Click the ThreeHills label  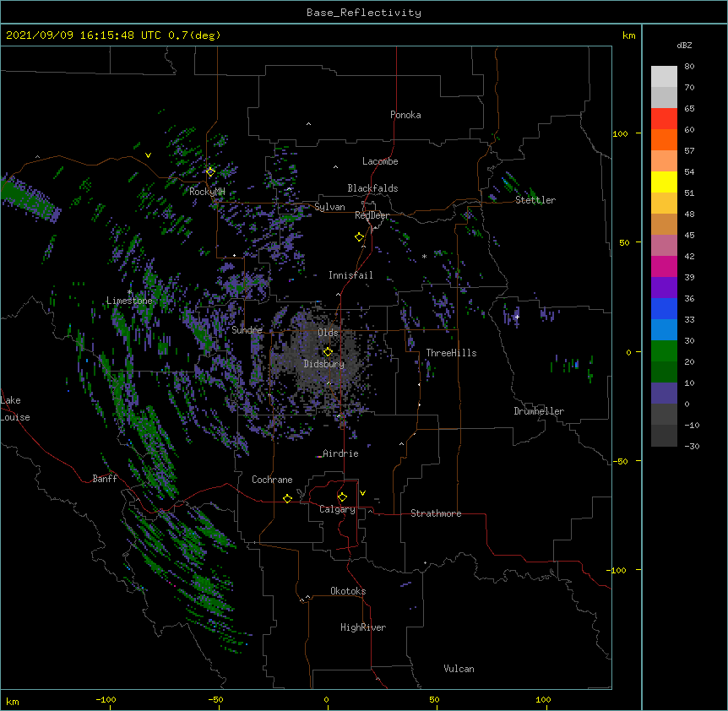(451, 353)
